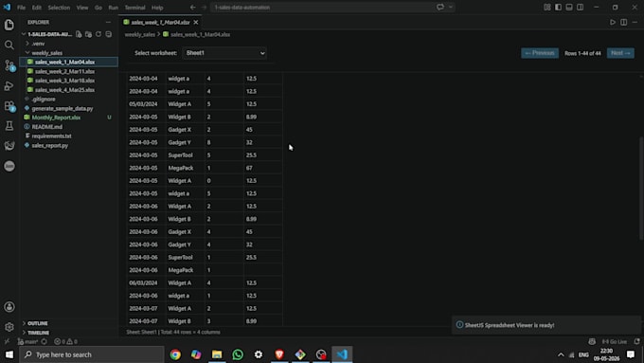Screen dimensions: 644x363
Task: Open the File menu
Action: [21, 8]
